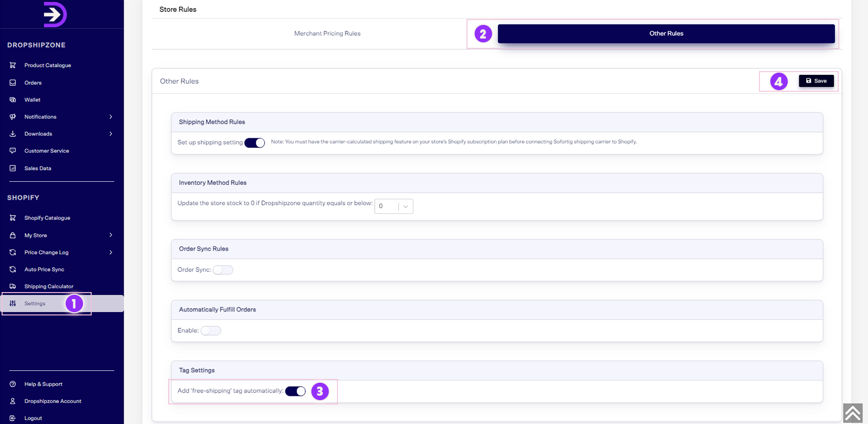Turn on Automatically Fulfill Orders Enable switch
This screenshot has width=868, height=424.
(211, 331)
